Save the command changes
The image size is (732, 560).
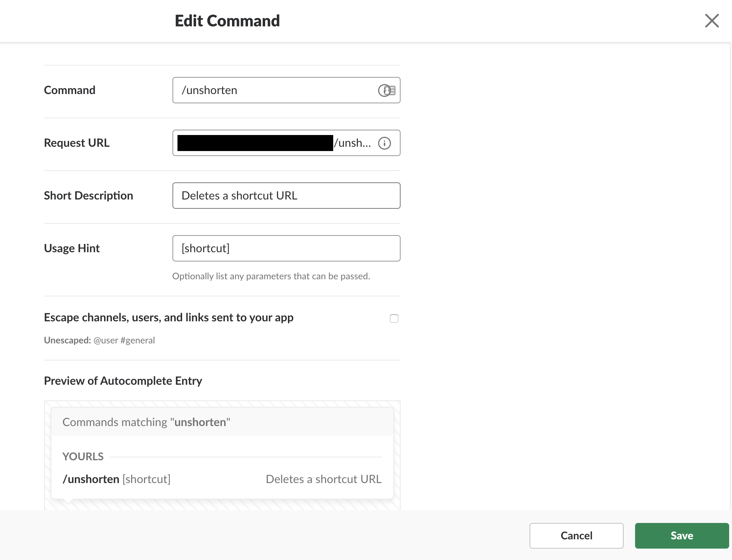pos(682,535)
